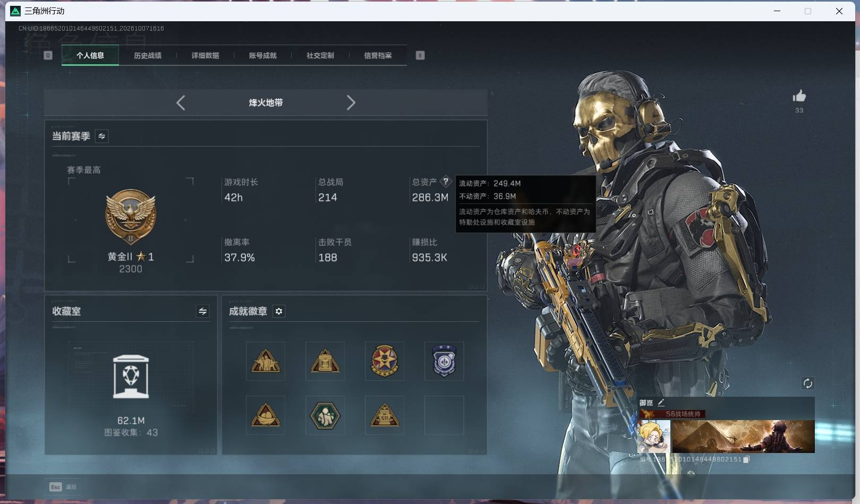Click the Q key previous-tab icon
This screenshot has height=504, width=860.
pos(48,55)
